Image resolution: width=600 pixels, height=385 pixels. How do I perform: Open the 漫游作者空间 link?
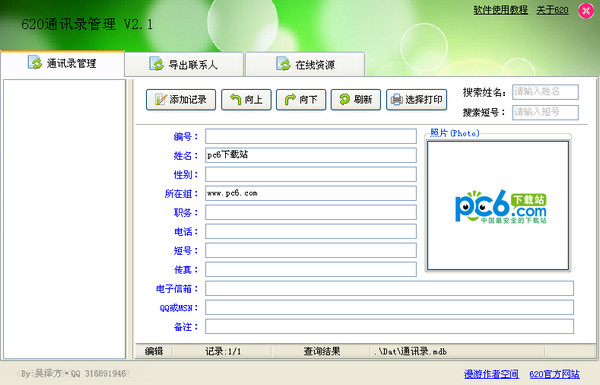click(491, 374)
